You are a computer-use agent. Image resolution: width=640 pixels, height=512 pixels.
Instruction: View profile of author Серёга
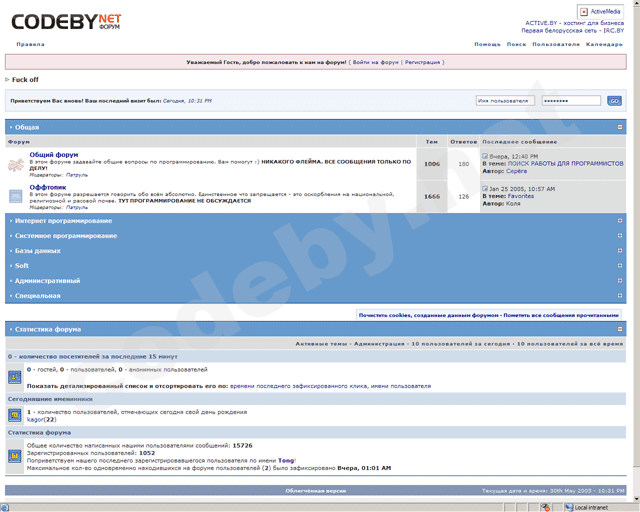point(516,171)
